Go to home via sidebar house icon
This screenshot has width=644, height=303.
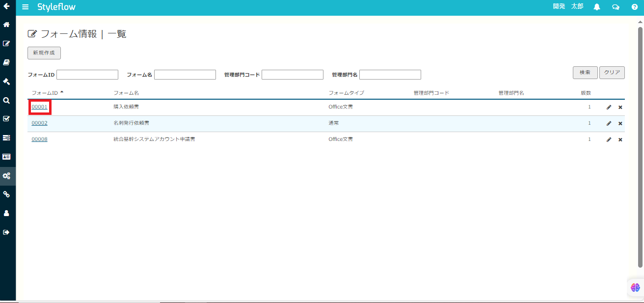[x=7, y=24]
